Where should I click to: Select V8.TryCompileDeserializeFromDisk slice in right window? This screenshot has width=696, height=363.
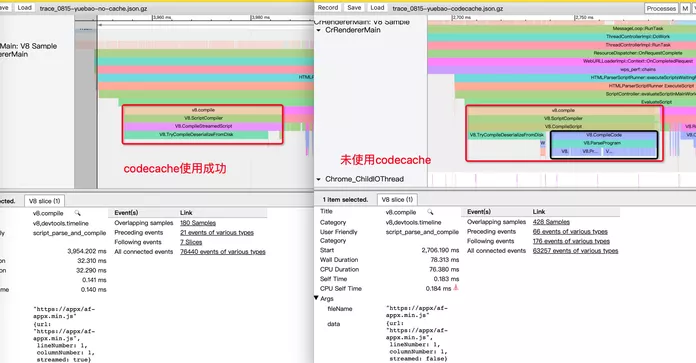pyautogui.click(x=506, y=135)
